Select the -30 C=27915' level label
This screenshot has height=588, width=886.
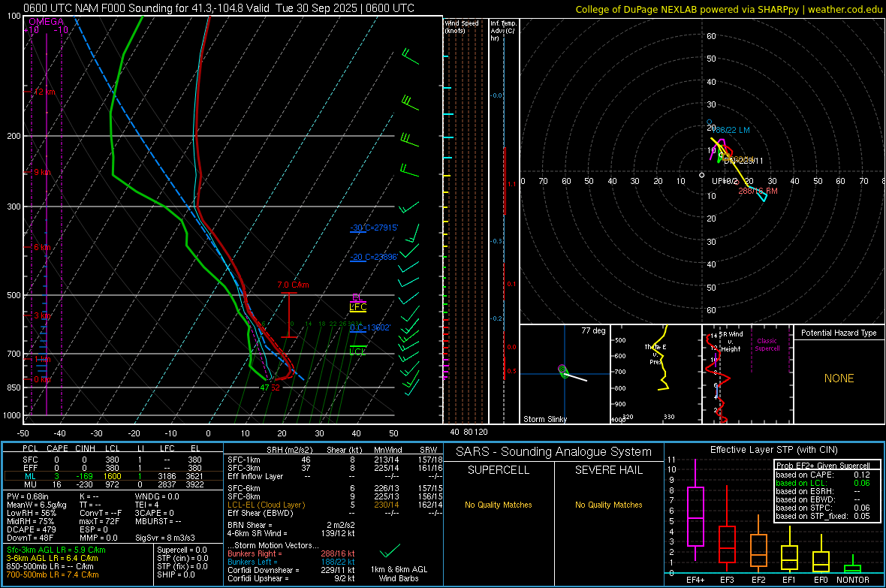tap(374, 228)
